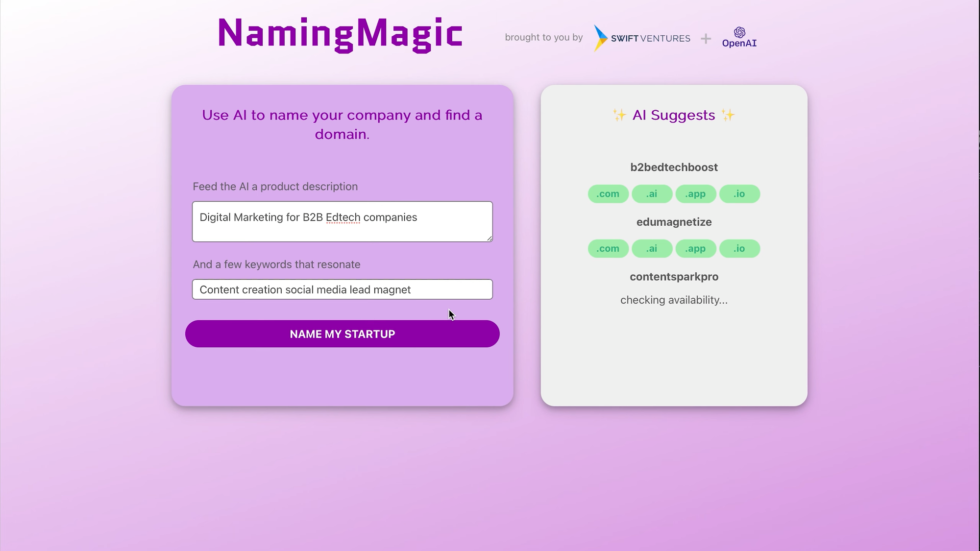Click into the product description text area

[x=343, y=221]
